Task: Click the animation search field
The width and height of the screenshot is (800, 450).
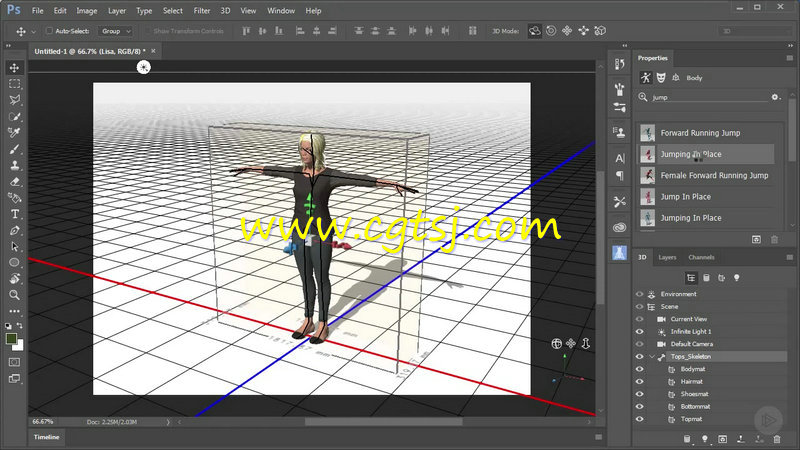Action: (710, 97)
